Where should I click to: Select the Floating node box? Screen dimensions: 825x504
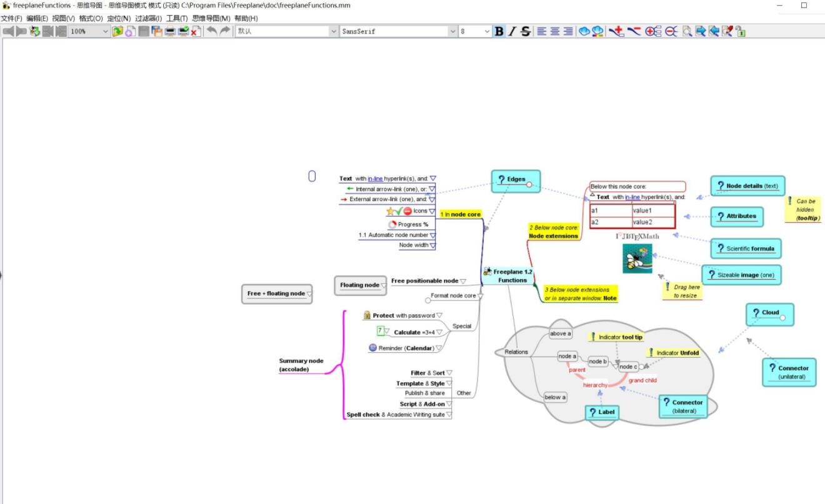[x=359, y=285]
